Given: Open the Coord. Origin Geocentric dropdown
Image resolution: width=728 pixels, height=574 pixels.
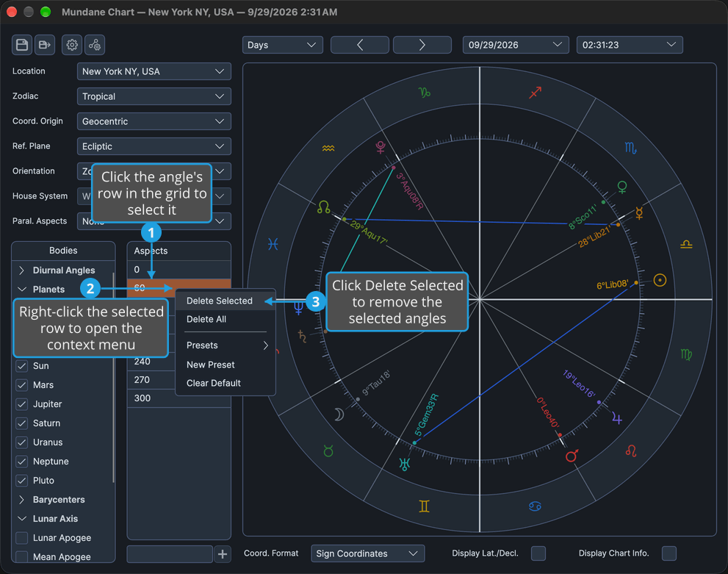Looking at the screenshot, I should point(154,122).
